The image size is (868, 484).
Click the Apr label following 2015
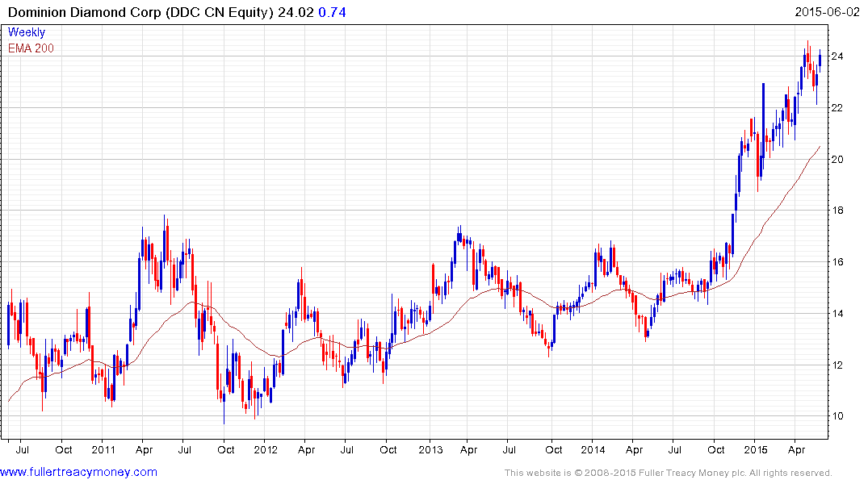click(x=797, y=450)
